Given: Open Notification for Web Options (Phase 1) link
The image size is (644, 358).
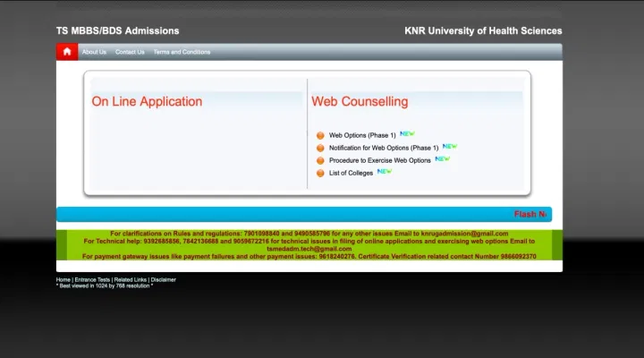Looking at the screenshot, I should 384,148.
